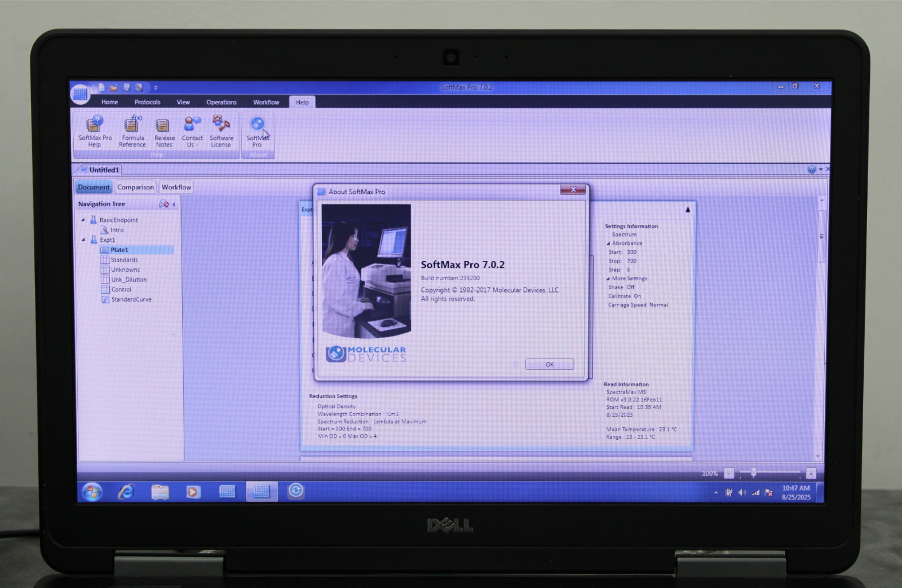Switch to the View ribbon tab
The image size is (902, 588).
coord(183,102)
